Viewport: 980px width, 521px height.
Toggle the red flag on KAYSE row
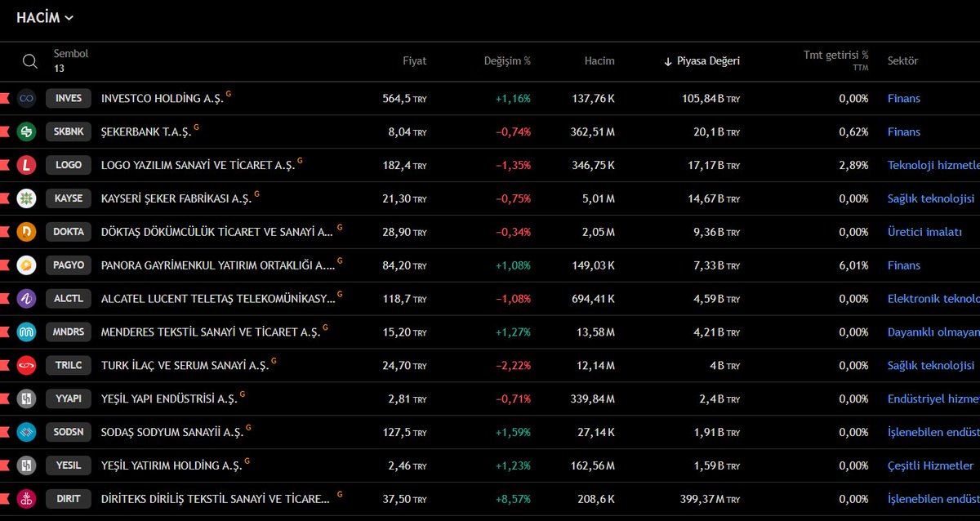(x=4, y=198)
